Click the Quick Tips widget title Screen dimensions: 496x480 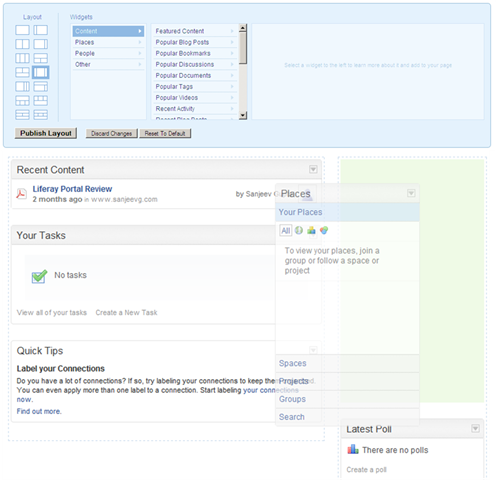click(40, 351)
